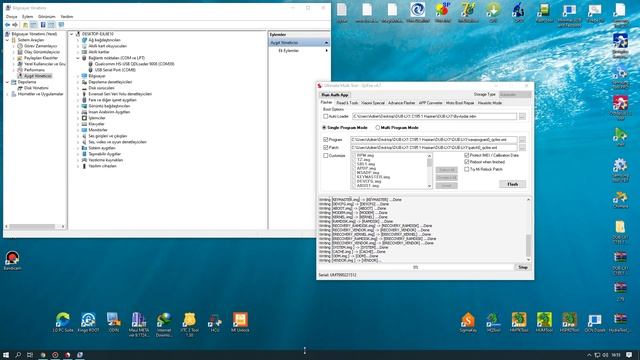Open the Storage Type dropdown
Screen dimensions: 640x360
point(515,94)
